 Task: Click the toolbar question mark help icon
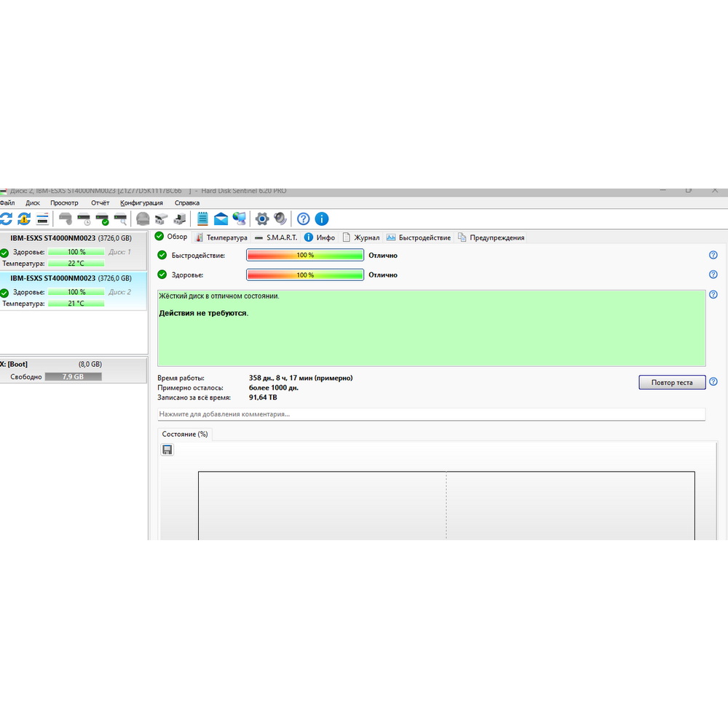[303, 218]
